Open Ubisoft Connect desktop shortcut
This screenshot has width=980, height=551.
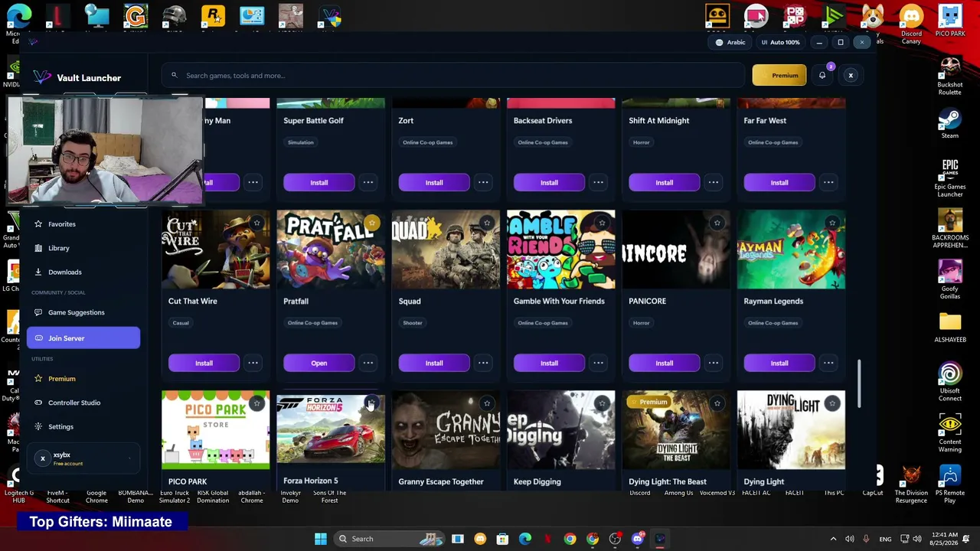(949, 381)
